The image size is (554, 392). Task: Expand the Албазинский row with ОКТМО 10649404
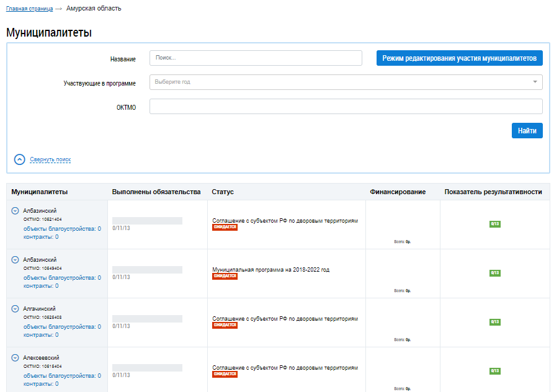[x=16, y=260]
